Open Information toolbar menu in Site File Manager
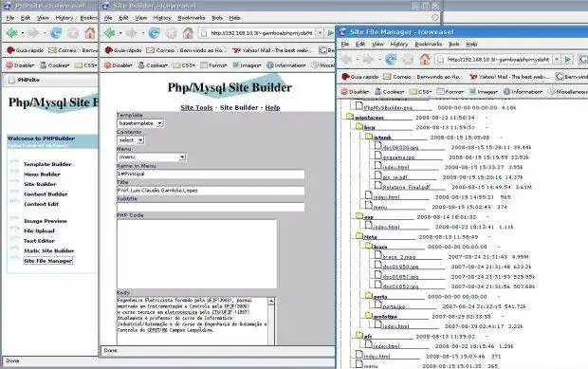The image size is (588, 369). 523,91
